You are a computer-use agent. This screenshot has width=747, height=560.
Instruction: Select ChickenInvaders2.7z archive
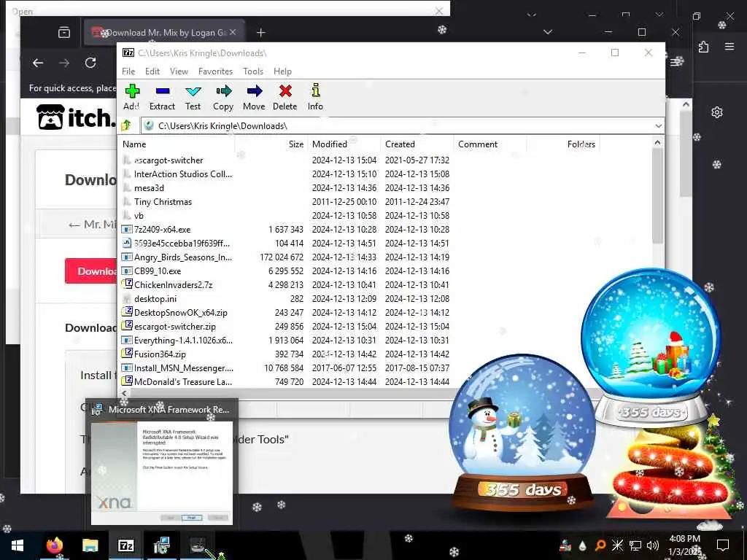coord(174,285)
